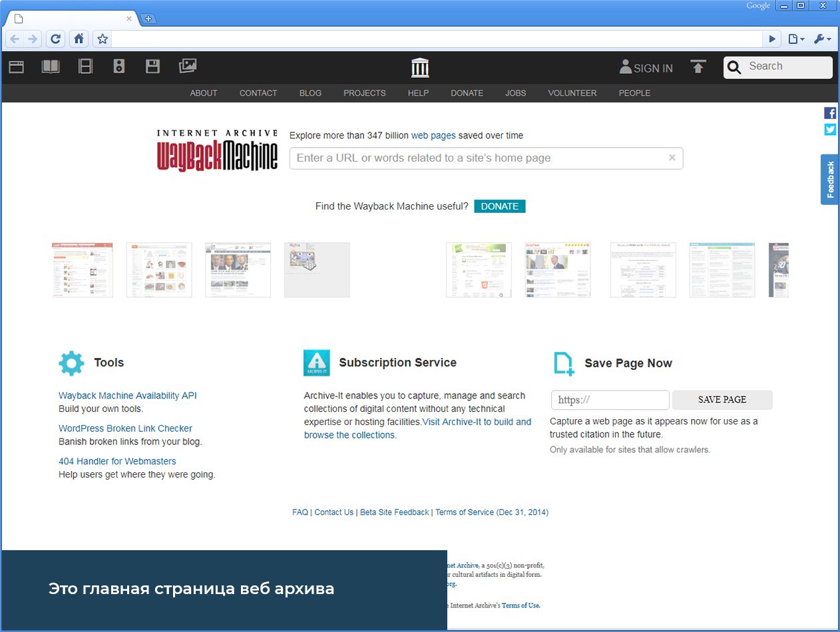The width and height of the screenshot is (840, 632).
Task: Open the Web section icon
Action: [17, 67]
